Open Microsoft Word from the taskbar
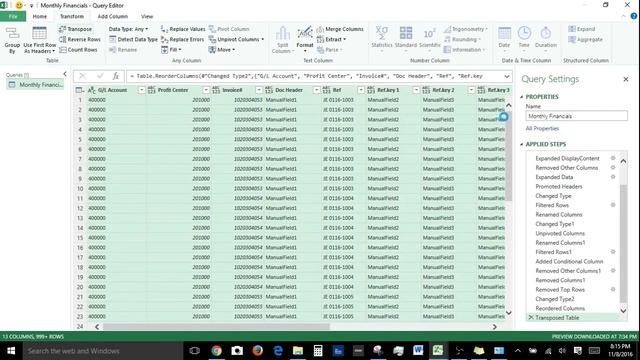Screen dimensions: 640x360 (418, 351)
